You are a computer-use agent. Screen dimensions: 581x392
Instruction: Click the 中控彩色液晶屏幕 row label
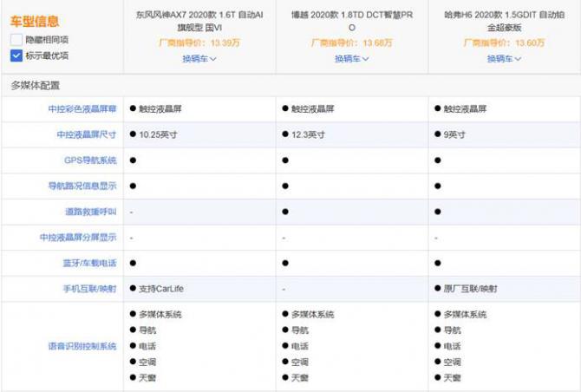point(82,108)
